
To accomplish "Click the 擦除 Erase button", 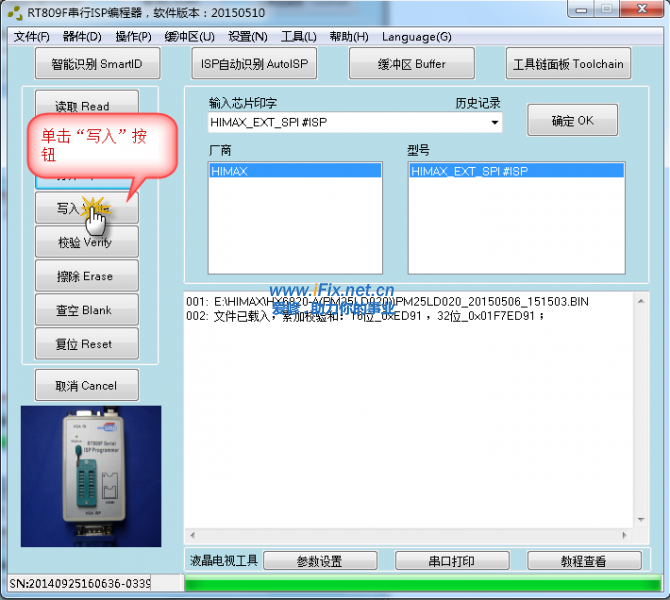I will click(86, 276).
